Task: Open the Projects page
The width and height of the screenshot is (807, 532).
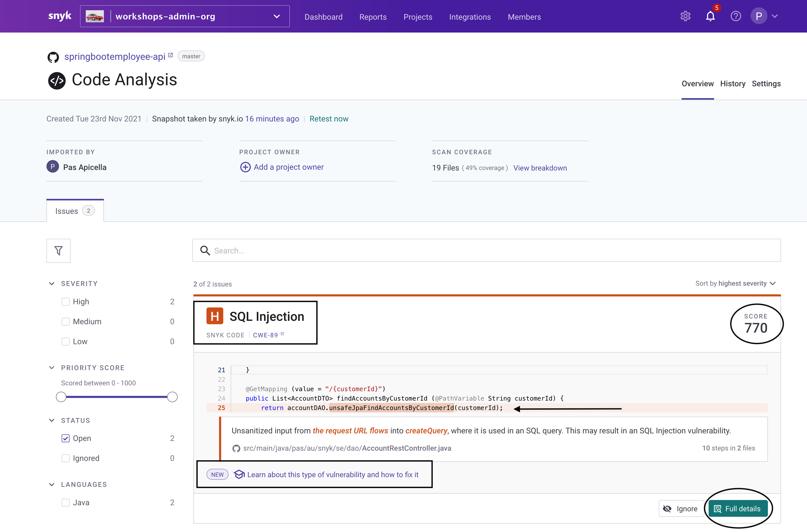Action: pyautogui.click(x=418, y=17)
